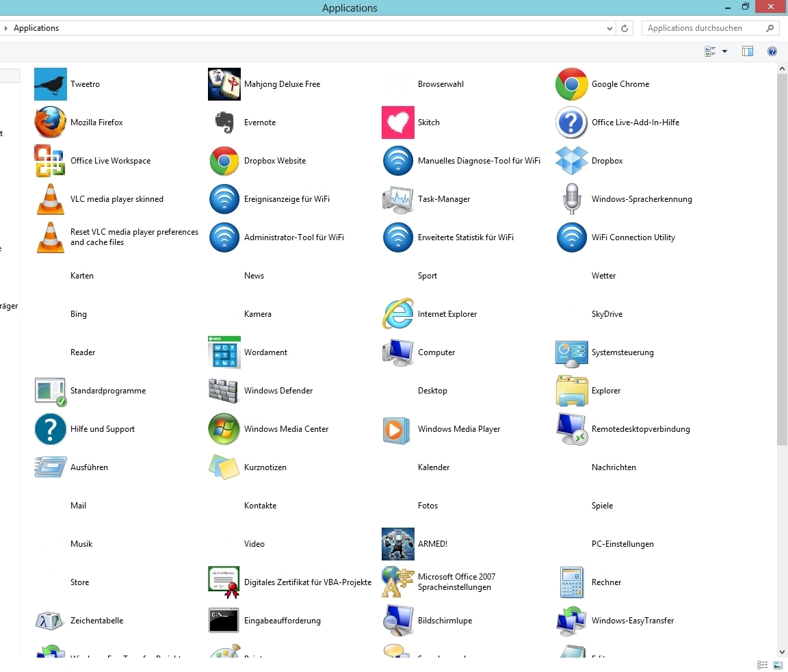
Task: Open the Evernote elephant icon
Action: tap(224, 122)
